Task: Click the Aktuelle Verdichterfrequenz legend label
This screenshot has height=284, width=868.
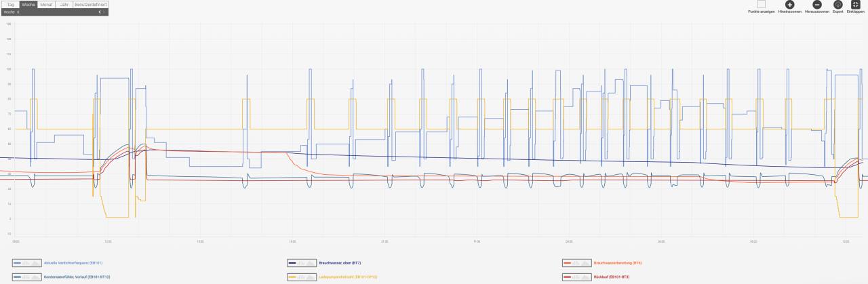Action: click(73, 262)
